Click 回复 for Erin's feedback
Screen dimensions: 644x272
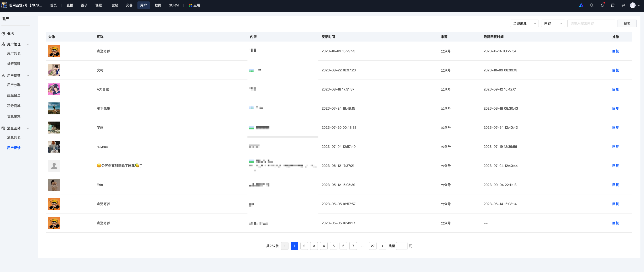pos(615,185)
